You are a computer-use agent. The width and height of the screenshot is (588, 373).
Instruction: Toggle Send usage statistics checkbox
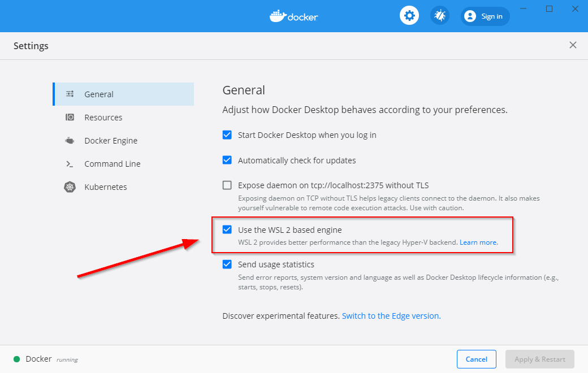(x=227, y=264)
